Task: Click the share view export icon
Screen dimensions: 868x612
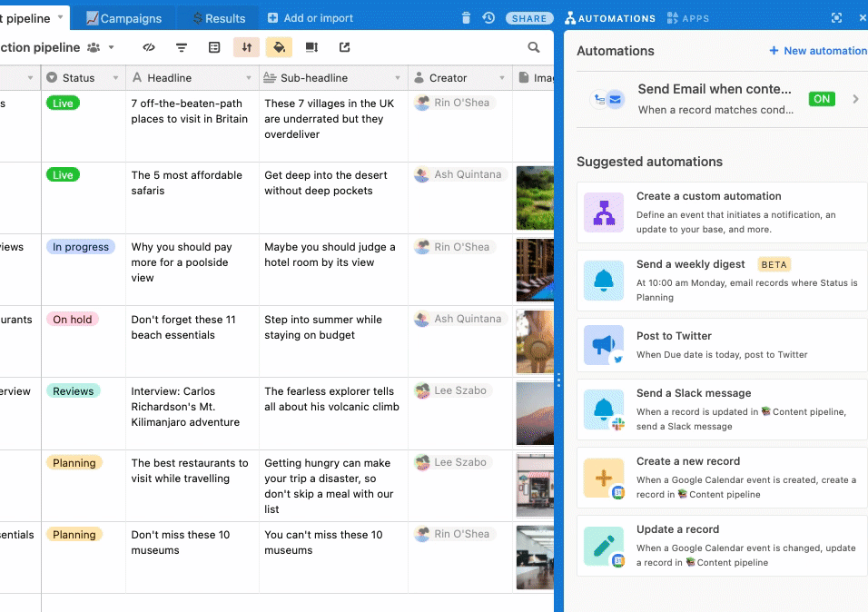Action: click(x=344, y=47)
